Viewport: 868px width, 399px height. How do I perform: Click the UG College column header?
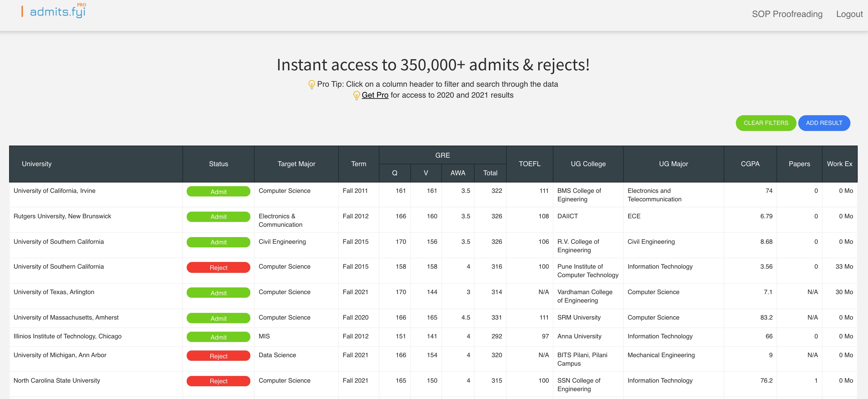588,164
